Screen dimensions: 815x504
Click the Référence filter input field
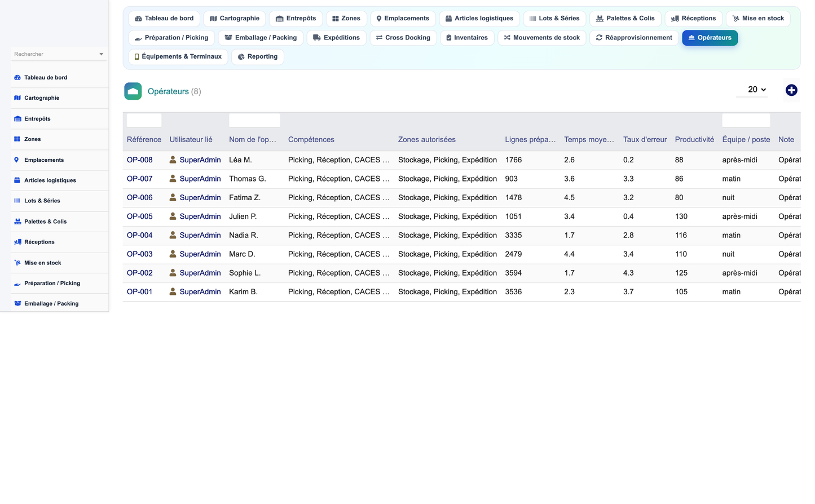point(144,120)
